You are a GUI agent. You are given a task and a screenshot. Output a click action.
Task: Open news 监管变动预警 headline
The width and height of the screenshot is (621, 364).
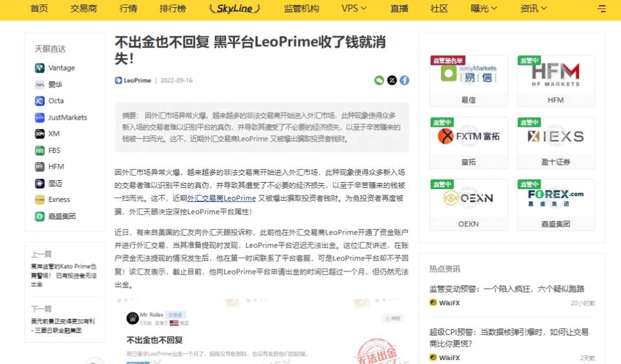point(506,289)
